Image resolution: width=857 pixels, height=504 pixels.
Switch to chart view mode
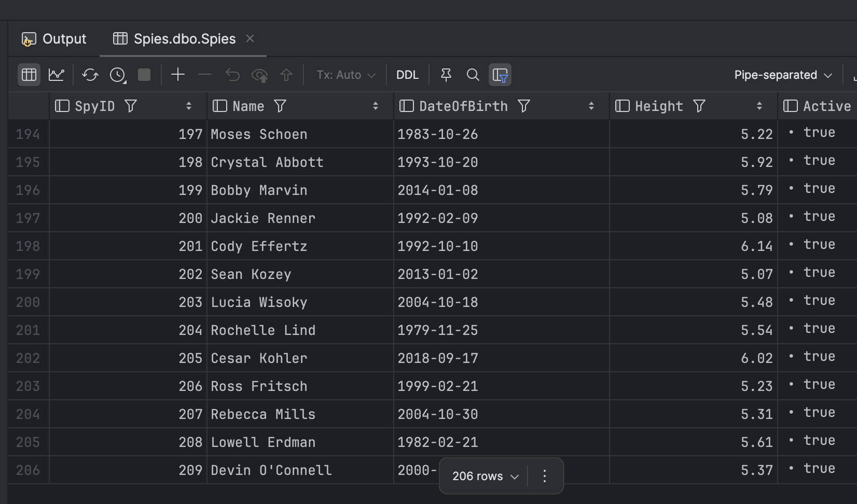[x=56, y=74]
